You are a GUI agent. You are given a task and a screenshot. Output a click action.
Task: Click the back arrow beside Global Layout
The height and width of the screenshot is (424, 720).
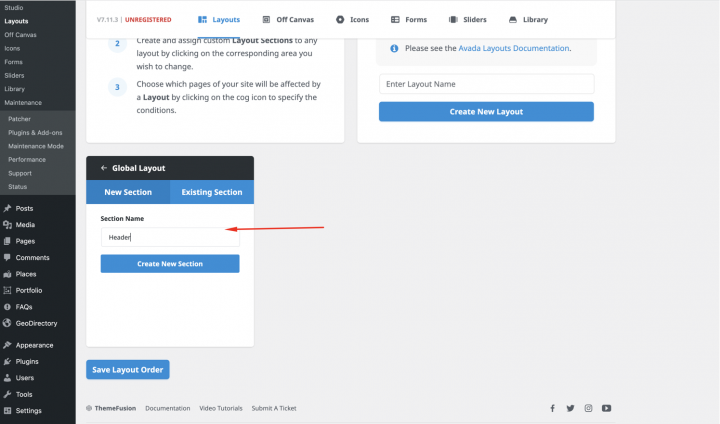[x=104, y=168]
